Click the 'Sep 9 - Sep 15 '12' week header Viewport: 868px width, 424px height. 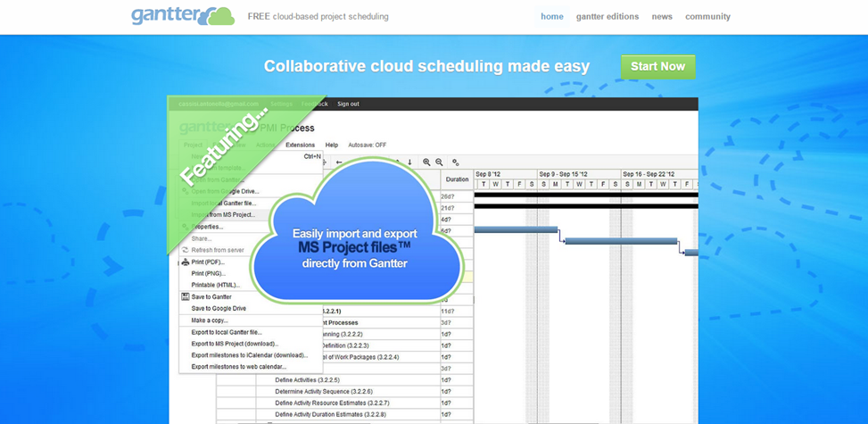click(x=579, y=174)
